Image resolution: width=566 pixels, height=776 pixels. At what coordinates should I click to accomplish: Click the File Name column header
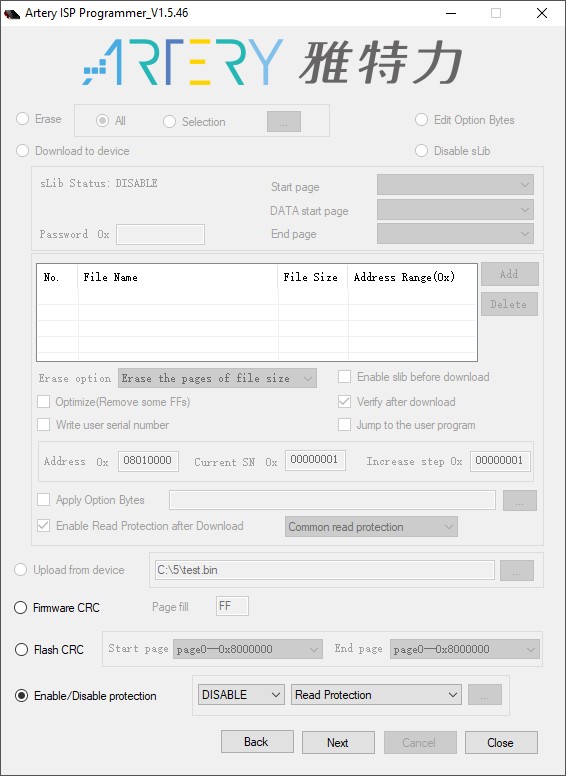[178, 277]
